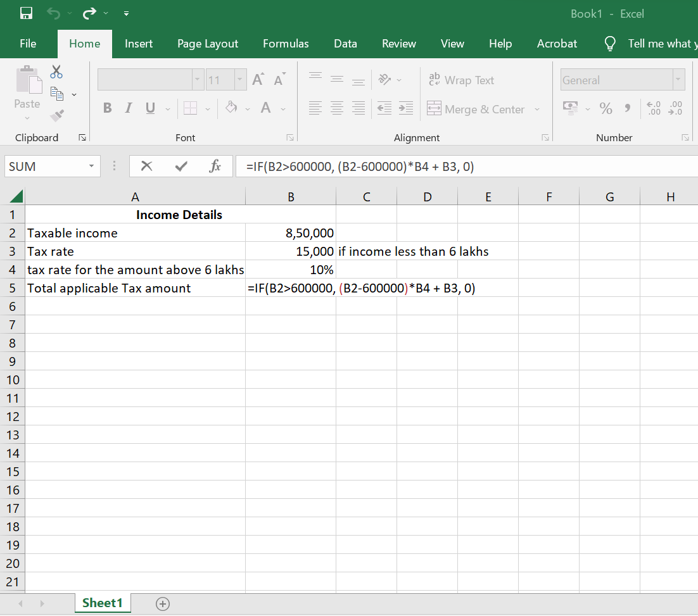Select cell B2 containing 8,50,000
This screenshot has width=698, height=616.
(291, 233)
